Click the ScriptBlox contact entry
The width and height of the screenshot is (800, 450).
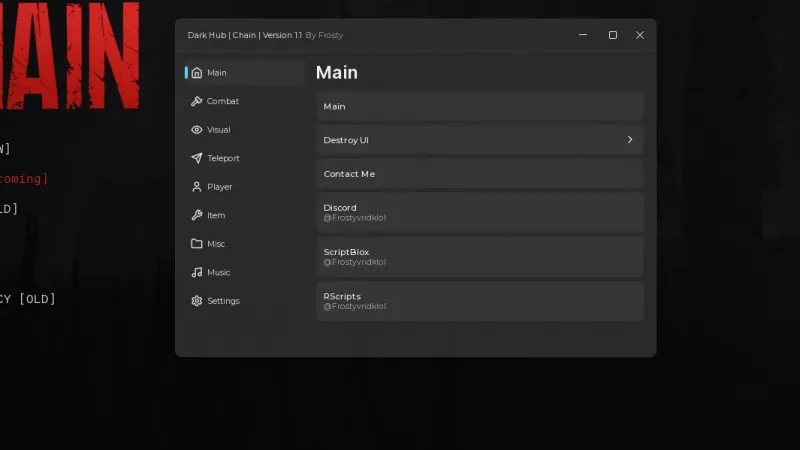(x=480, y=257)
